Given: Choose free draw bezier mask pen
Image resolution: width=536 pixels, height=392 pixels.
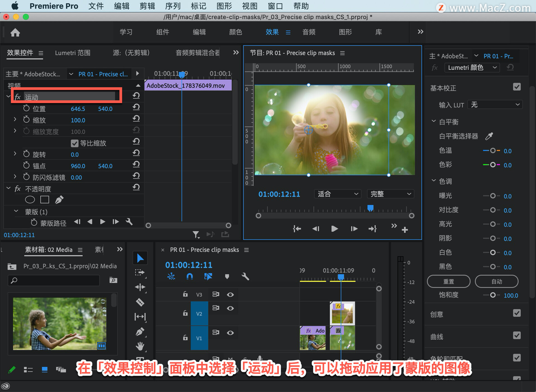Looking at the screenshot, I should point(59,199).
